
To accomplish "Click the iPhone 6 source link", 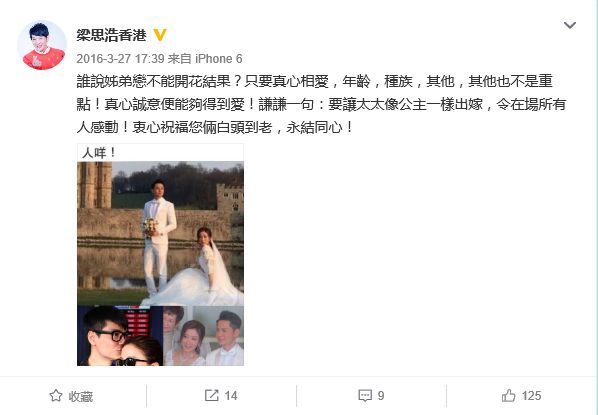I will (219, 58).
